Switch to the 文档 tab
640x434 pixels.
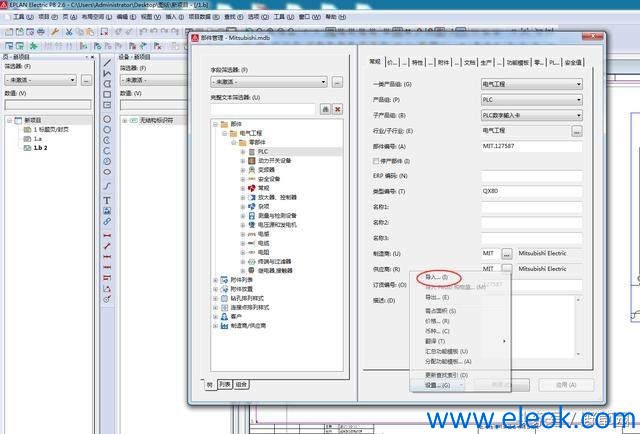469,62
